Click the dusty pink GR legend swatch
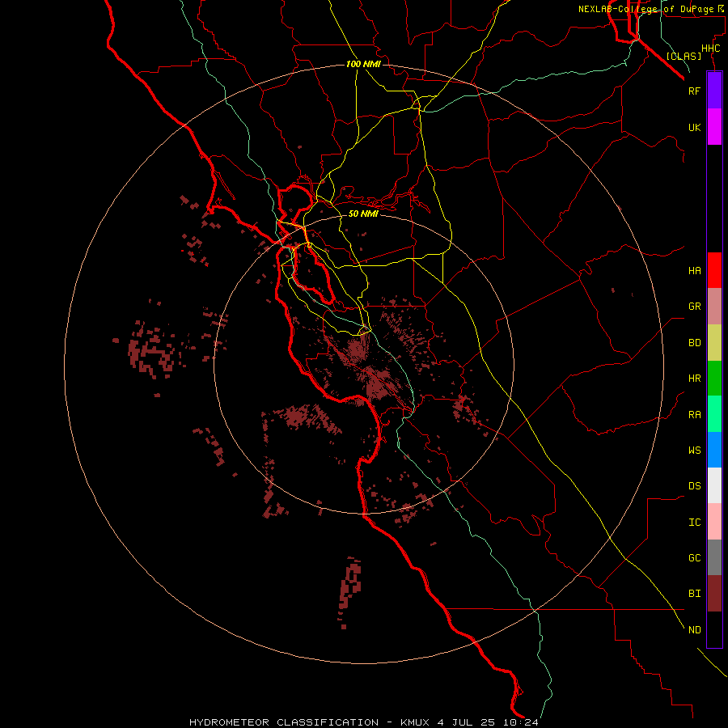Image resolution: width=728 pixels, height=728 pixels. click(x=714, y=307)
